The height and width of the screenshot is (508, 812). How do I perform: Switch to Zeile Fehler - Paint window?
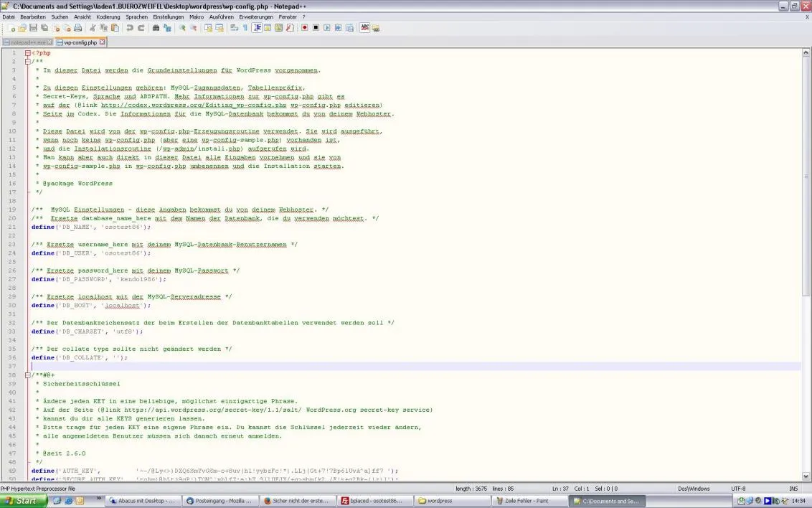tap(530, 501)
